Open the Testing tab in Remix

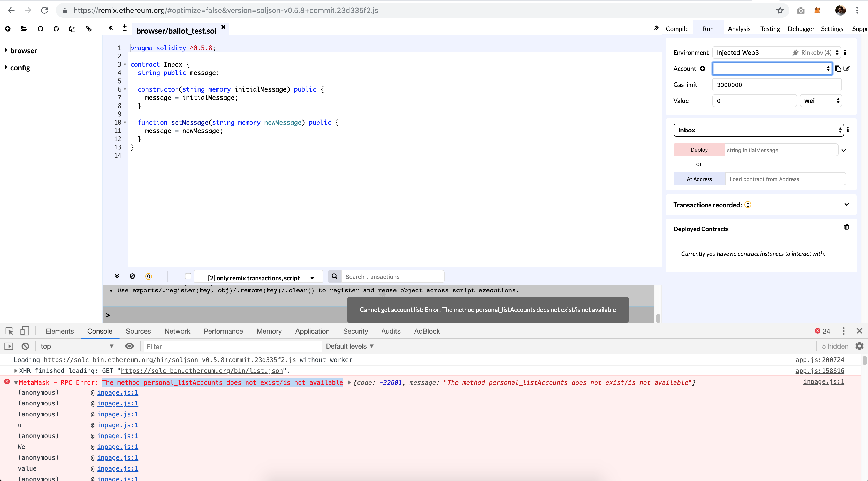(x=770, y=29)
